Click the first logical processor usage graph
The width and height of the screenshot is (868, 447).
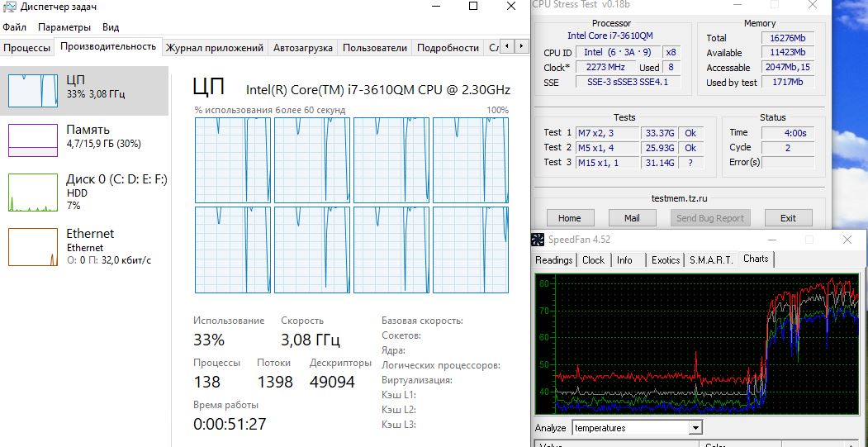pos(233,160)
